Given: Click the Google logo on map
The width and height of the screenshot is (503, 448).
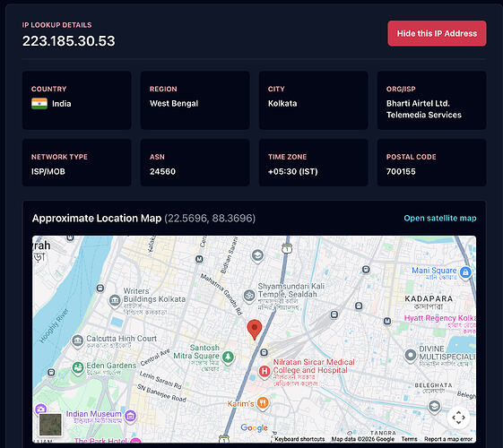Looking at the screenshot, I should point(254,427).
